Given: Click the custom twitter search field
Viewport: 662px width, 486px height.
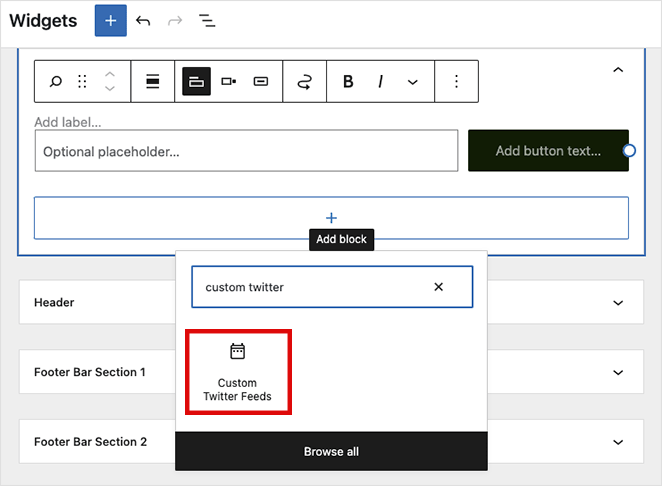Looking at the screenshot, I should pyautogui.click(x=332, y=287).
